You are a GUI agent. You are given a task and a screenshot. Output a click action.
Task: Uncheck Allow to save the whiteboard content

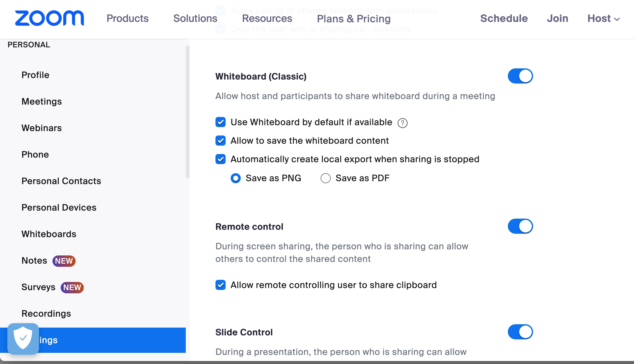pyautogui.click(x=220, y=141)
